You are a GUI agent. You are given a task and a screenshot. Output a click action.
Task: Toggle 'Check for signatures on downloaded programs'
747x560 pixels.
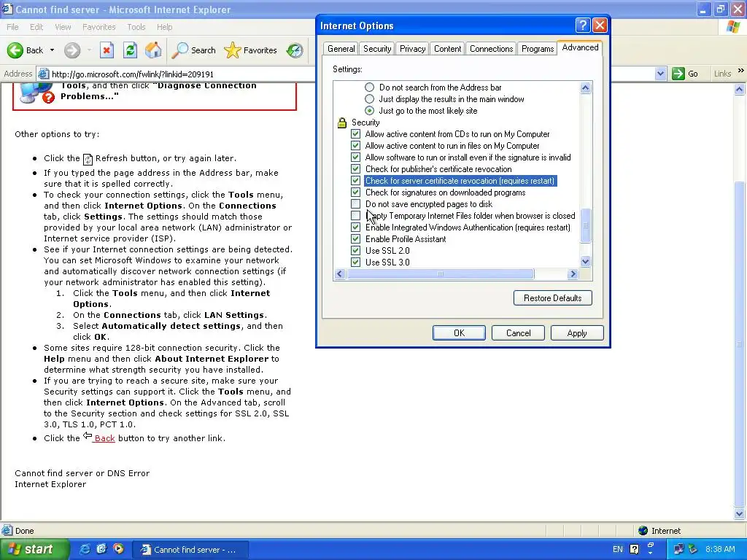point(355,192)
